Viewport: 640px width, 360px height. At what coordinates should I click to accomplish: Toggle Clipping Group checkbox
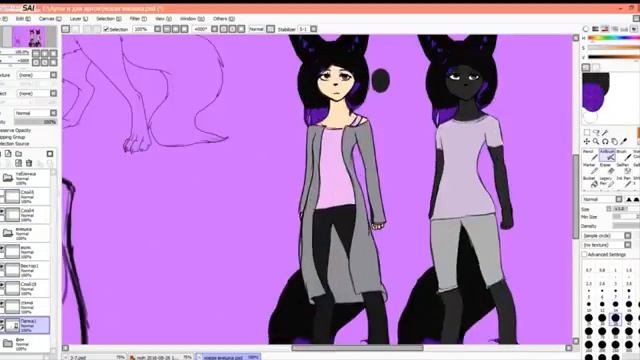[x=13, y=137]
